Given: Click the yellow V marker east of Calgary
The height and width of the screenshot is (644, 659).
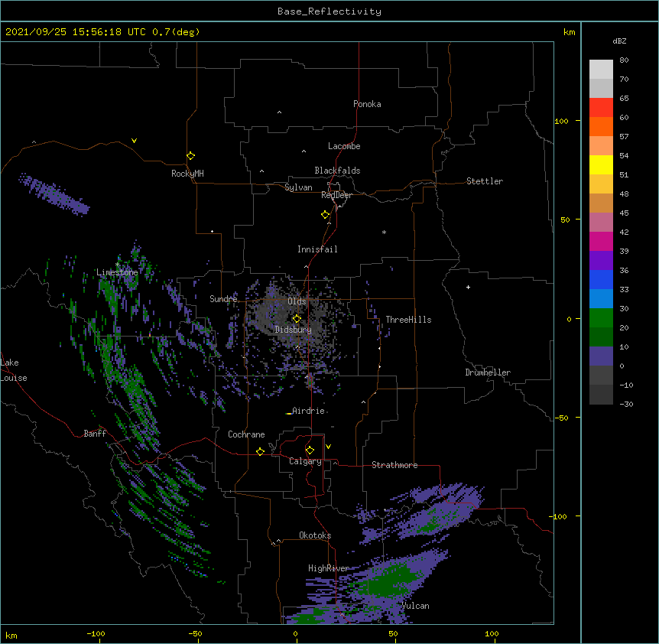Looking at the screenshot, I should point(328,447).
